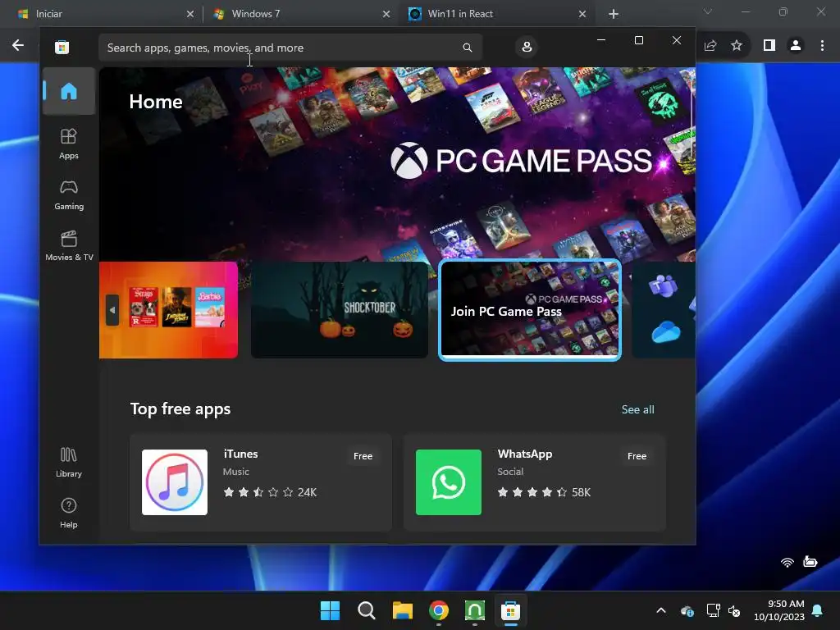Click the battery icon on desktop

point(810,561)
